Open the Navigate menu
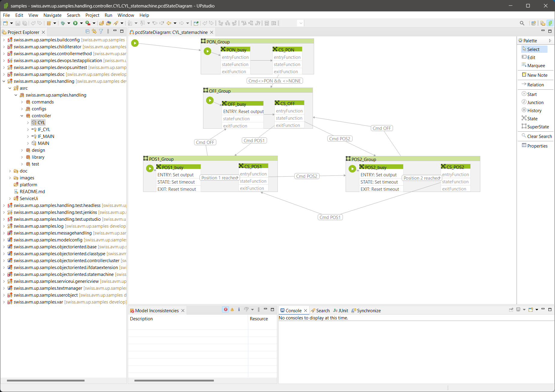The image size is (555, 392). click(x=52, y=15)
